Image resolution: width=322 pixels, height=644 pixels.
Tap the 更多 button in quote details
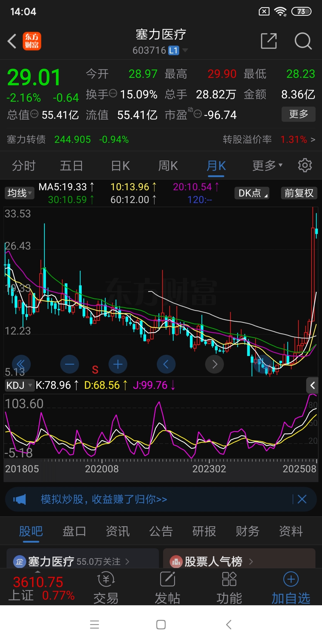click(x=298, y=114)
